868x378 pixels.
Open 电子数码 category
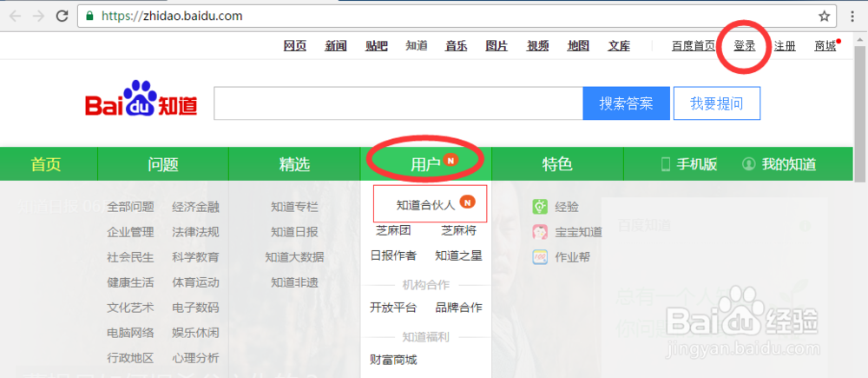(195, 308)
